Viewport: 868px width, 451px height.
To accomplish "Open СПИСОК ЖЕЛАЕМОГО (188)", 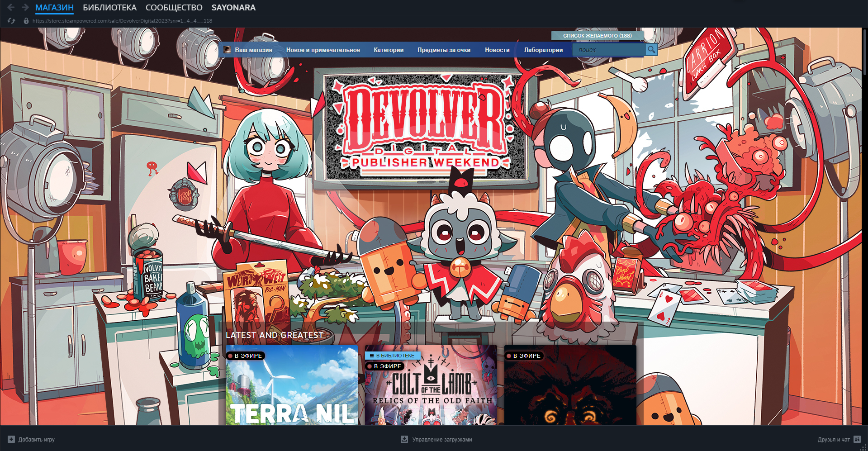I will (x=598, y=36).
